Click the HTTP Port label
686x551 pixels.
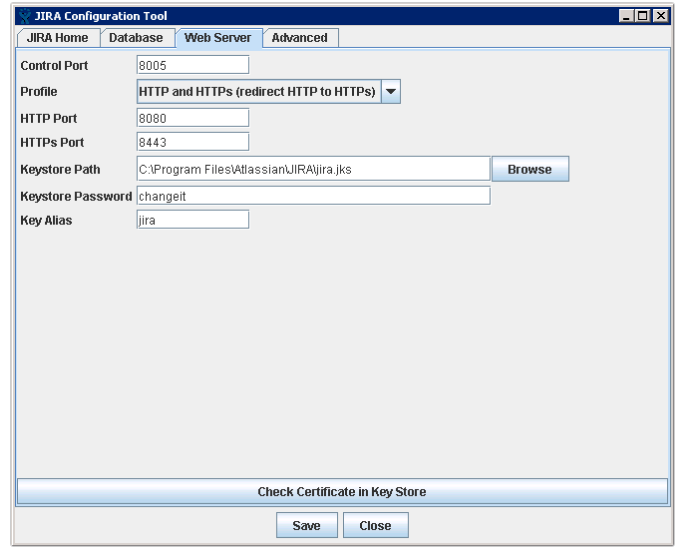coord(49,119)
